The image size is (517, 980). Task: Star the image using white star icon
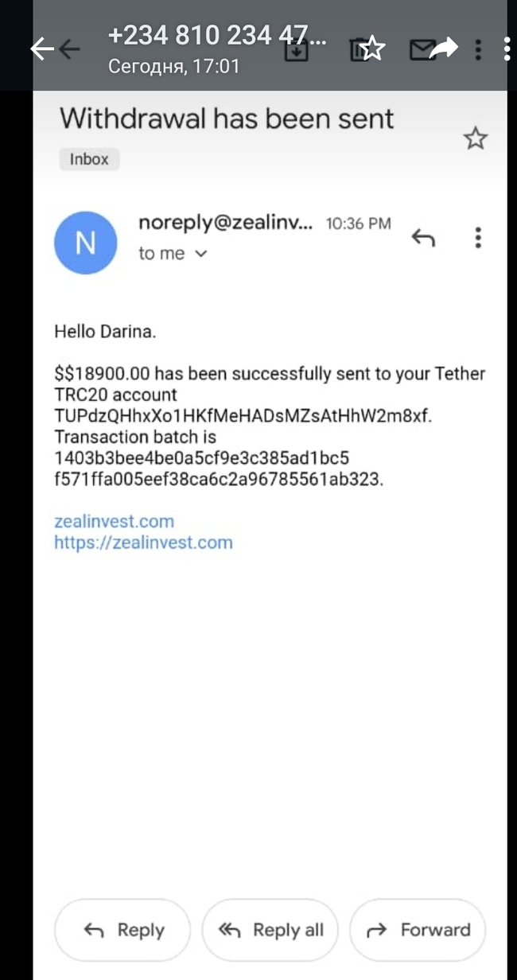pos(372,49)
